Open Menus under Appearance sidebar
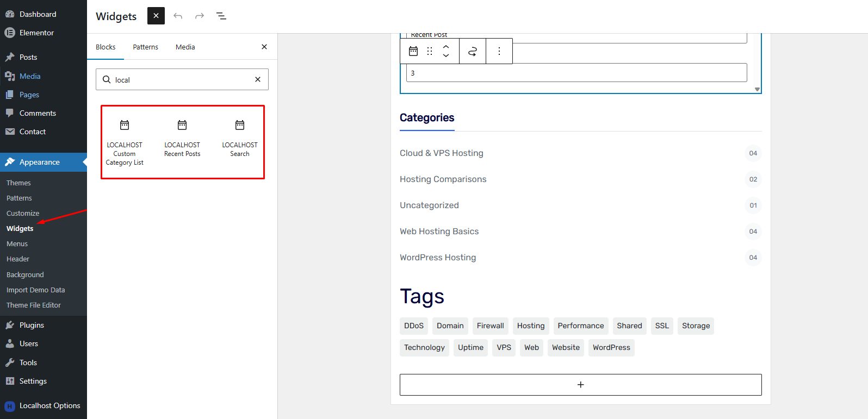Screen dimensions: 868x419 point(17,244)
